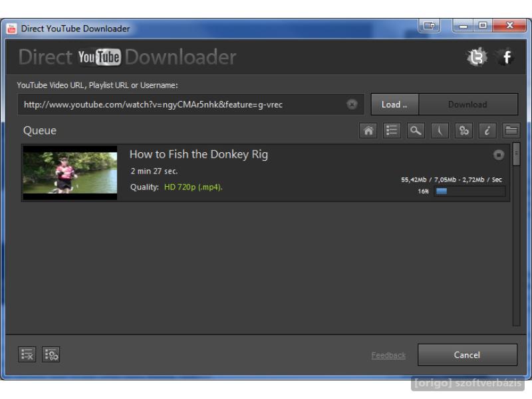Open the settings gears toolbar icon

point(464,130)
